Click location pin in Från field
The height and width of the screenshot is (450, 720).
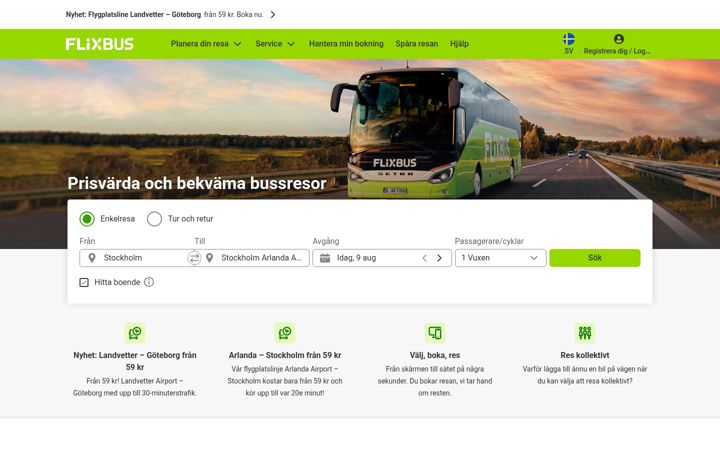[x=92, y=258]
